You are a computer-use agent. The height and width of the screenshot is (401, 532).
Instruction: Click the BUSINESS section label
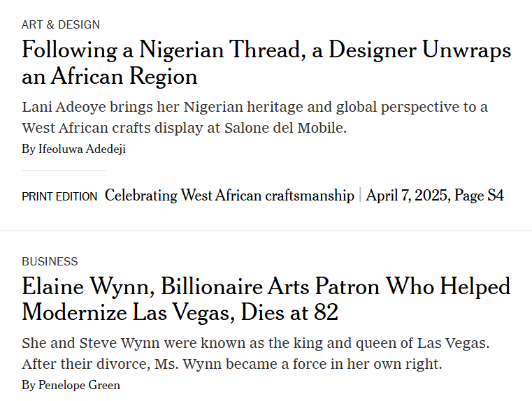[50, 262]
